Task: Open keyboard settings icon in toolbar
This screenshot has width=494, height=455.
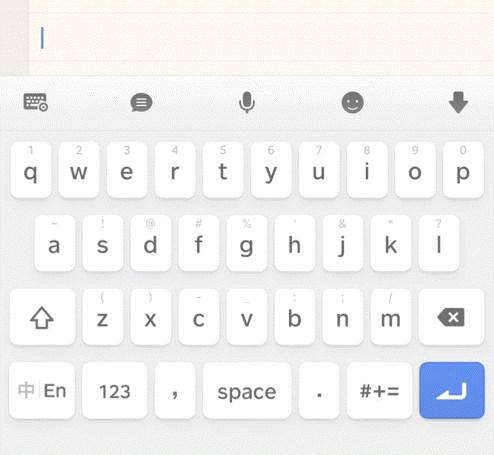Action: click(36, 102)
